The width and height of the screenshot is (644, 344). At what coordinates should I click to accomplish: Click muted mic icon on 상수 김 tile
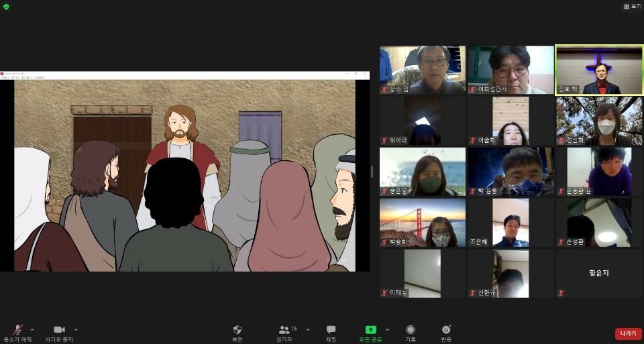[x=384, y=89]
